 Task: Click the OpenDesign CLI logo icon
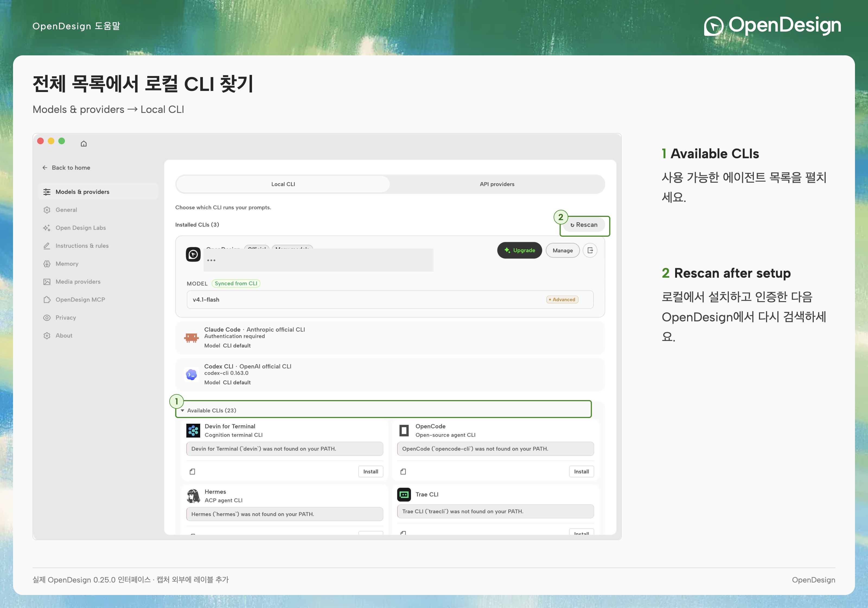[x=193, y=254]
